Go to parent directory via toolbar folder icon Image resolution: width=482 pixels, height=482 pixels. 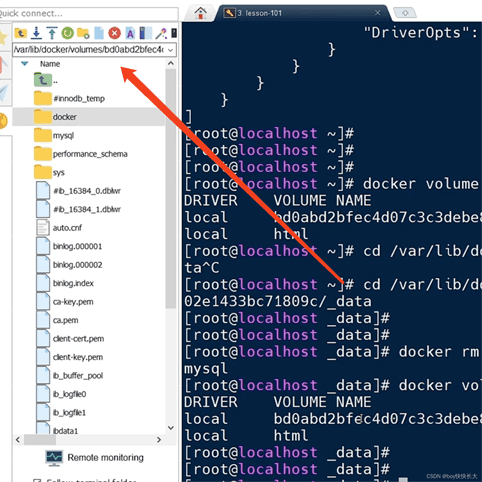click(20, 33)
